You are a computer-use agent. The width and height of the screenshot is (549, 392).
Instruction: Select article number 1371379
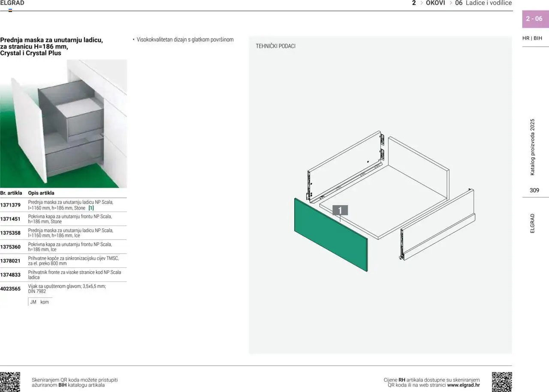click(11, 205)
